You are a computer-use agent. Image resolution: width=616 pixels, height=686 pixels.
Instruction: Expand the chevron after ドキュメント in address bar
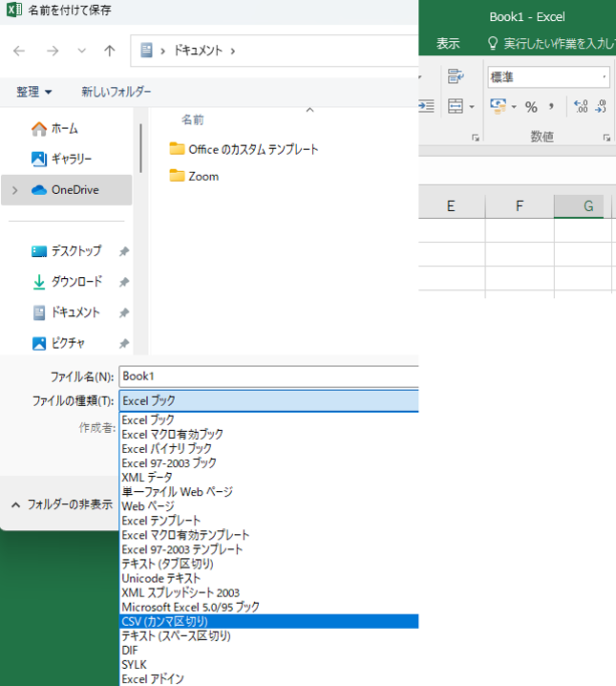tap(233, 52)
